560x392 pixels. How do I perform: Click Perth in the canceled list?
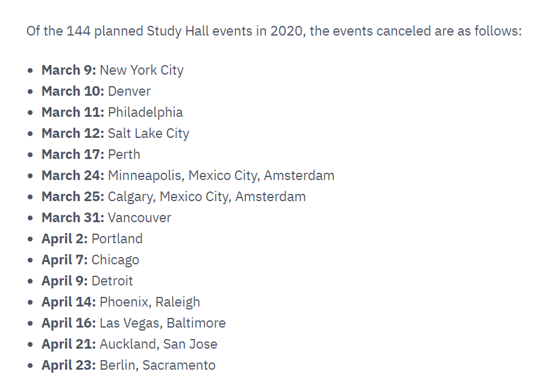124,155
